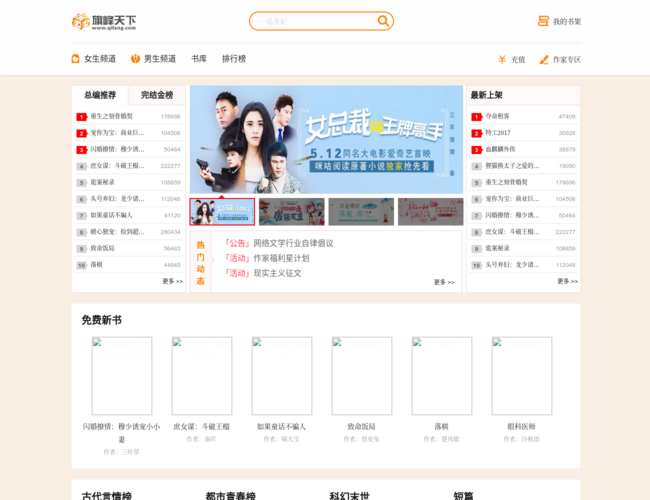
Task: Click the 旗峰天下 site logo
Action: (x=104, y=22)
